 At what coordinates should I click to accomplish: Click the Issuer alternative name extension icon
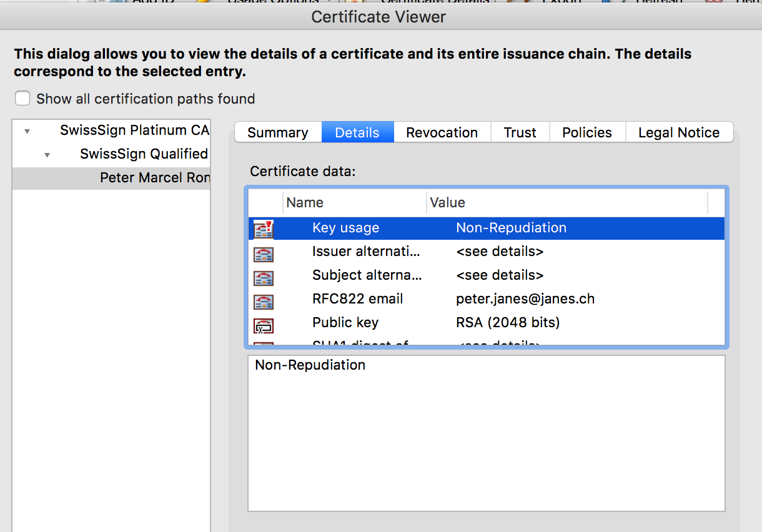(264, 253)
